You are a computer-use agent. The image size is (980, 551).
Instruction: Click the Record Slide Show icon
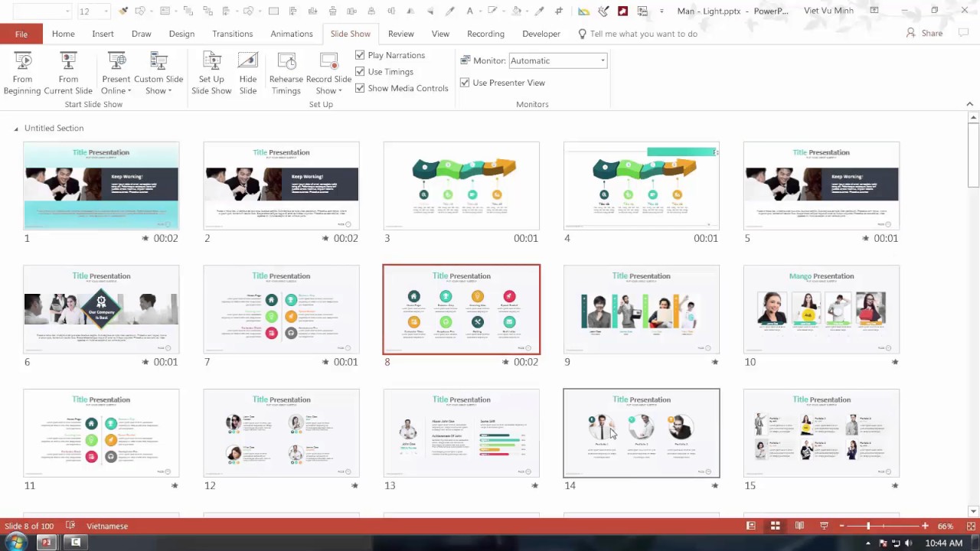point(328,61)
